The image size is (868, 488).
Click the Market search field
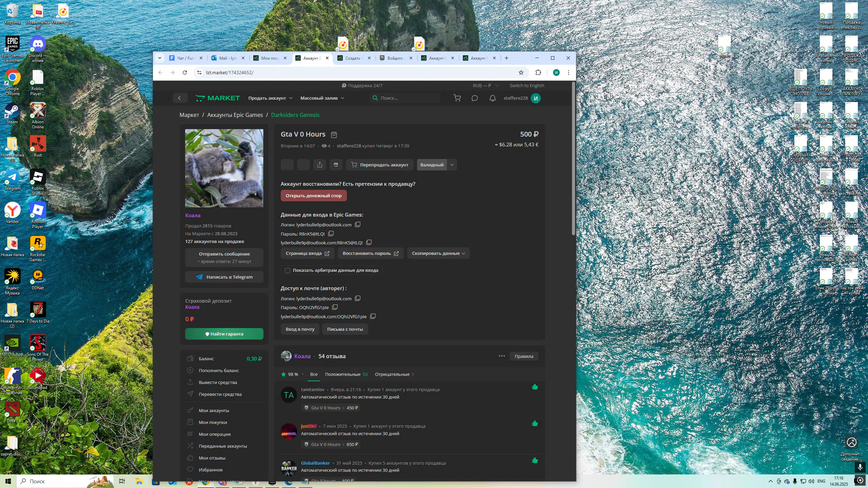[406, 98]
